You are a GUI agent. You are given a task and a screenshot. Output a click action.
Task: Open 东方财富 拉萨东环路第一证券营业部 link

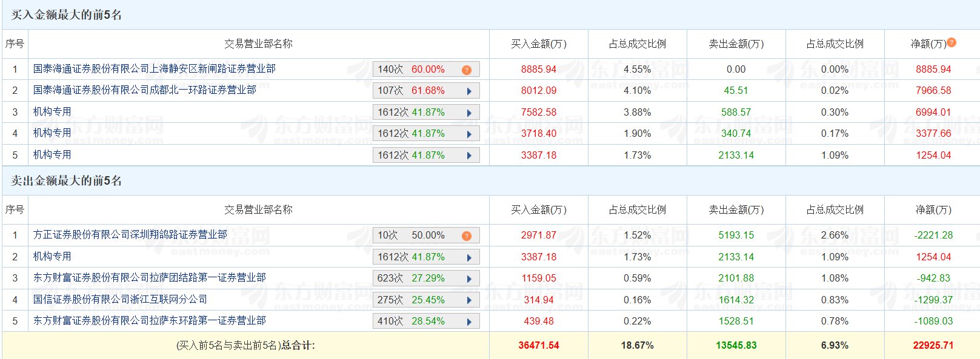click(x=149, y=321)
